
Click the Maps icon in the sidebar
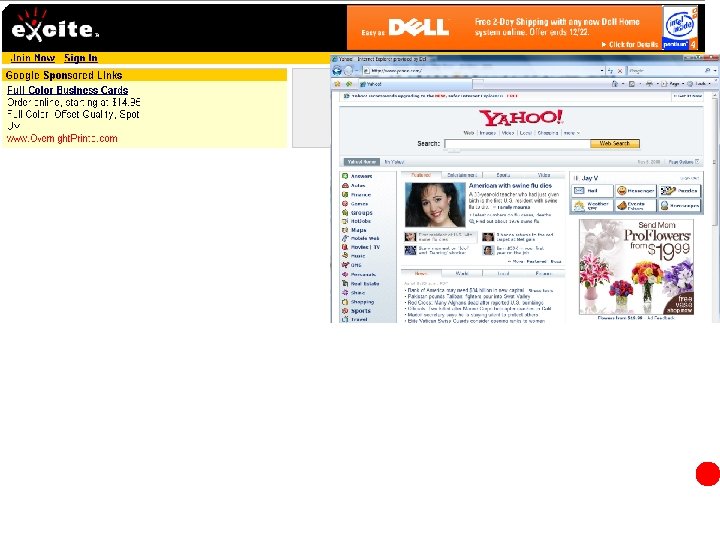point(345,230)
